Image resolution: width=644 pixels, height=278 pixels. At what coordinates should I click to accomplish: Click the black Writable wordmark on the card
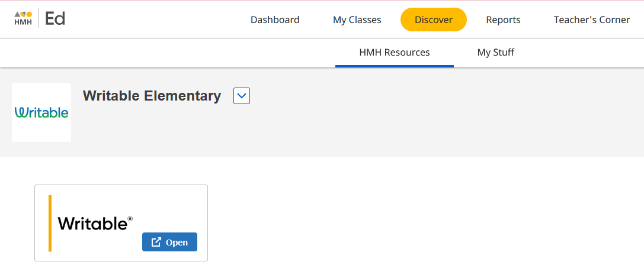coord(92,223)
